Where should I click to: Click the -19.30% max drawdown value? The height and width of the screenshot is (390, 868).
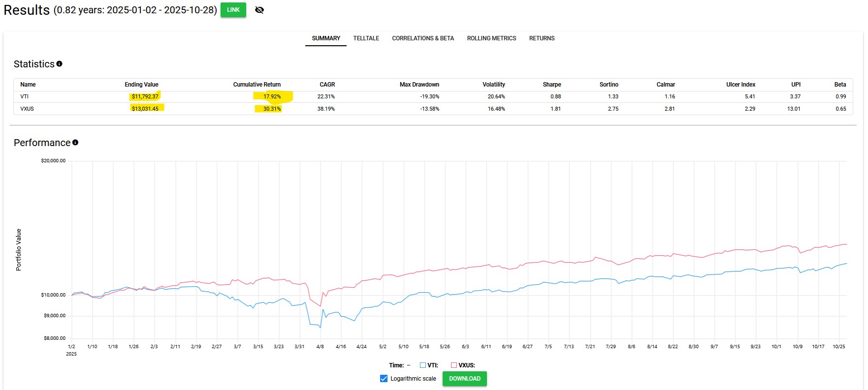(430, 96)
